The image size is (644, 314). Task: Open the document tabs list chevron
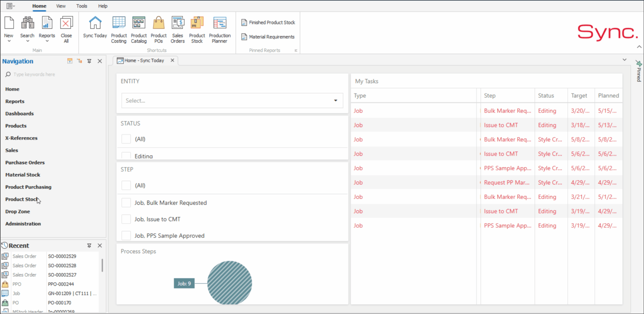624,60
